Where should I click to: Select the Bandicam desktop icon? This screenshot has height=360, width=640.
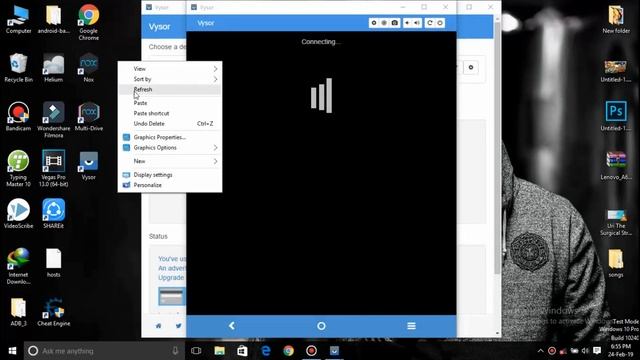18,116
